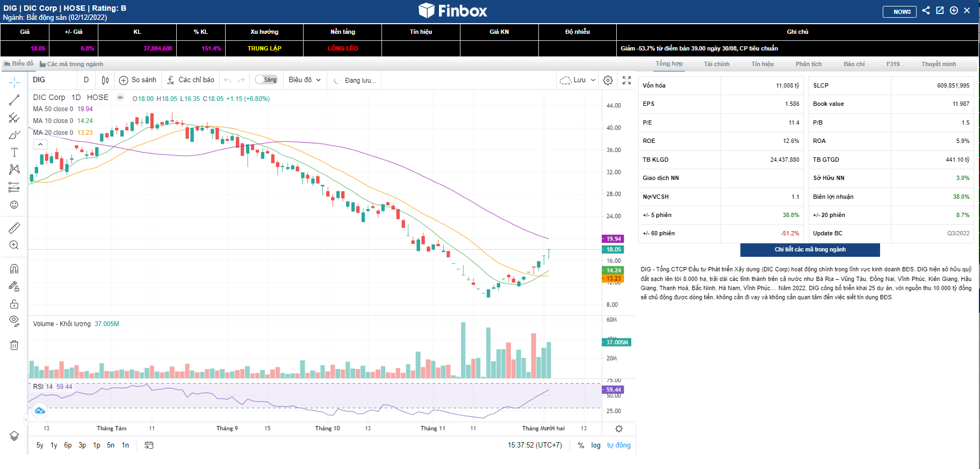980x469 pixels.
Task: Select the 5y time range
Action: point(40,445)
